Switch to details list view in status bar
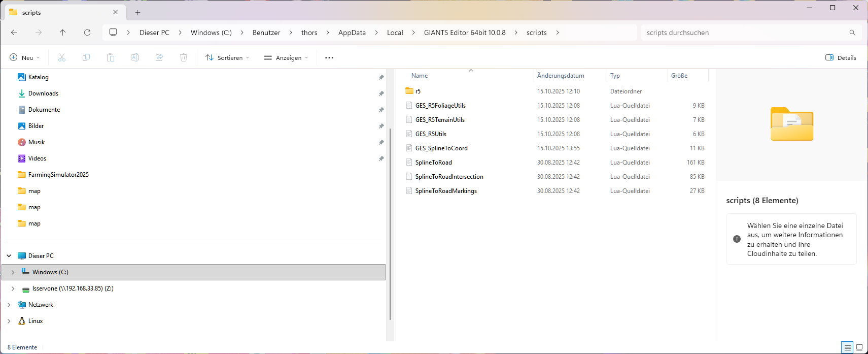Viewport: 868px width, 354px height. point(847,347)
